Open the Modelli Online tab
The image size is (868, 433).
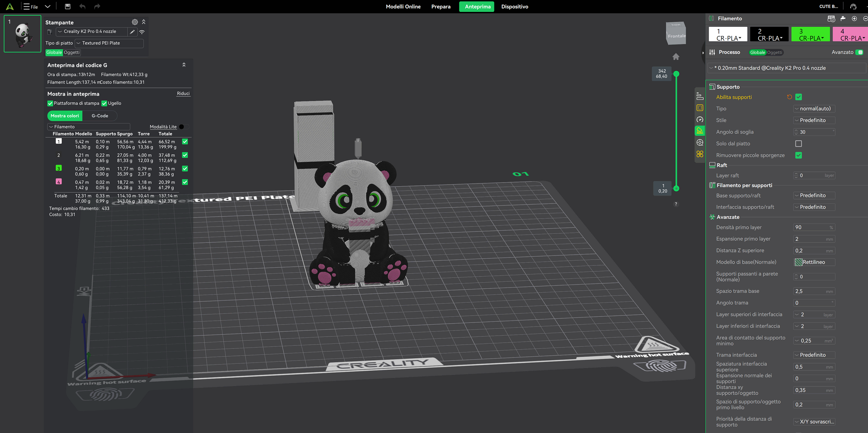tap(403, 6)
